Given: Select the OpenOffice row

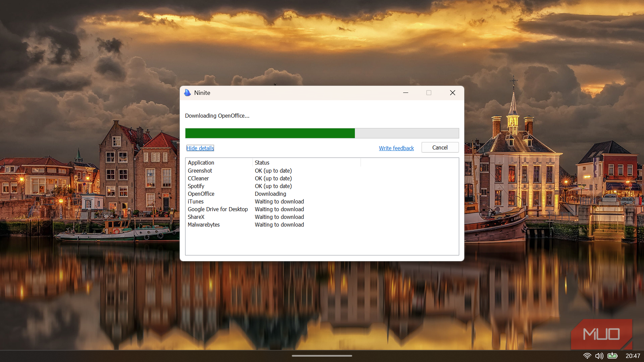Looking at the screenshot, I should (x=274, y=194).
